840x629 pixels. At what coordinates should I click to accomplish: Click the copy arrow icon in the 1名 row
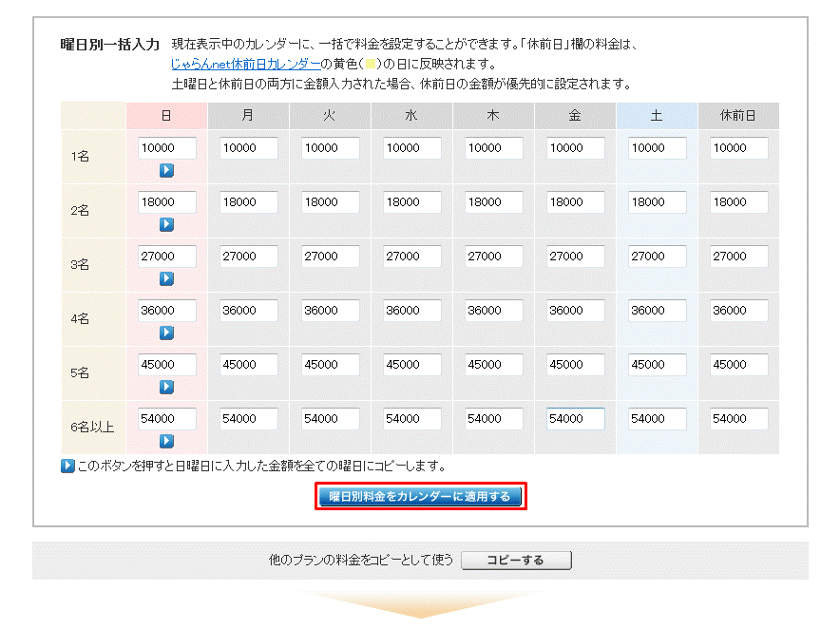[166, 169]
